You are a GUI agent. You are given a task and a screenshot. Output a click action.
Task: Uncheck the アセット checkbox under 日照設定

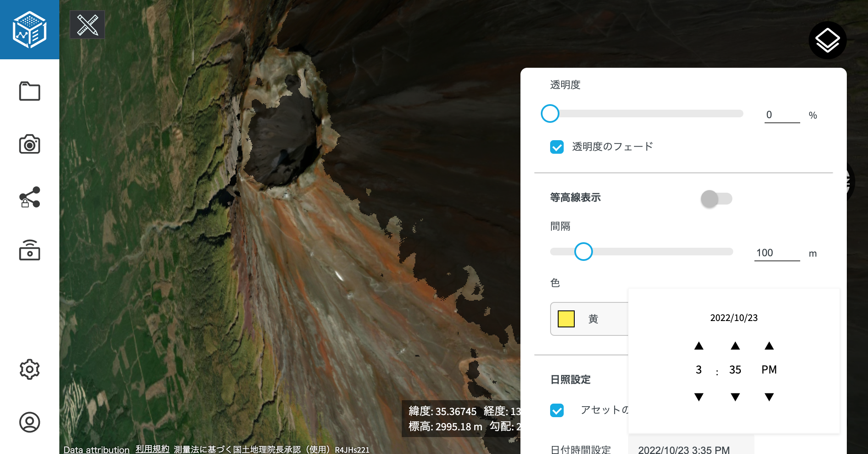(557, 410)
